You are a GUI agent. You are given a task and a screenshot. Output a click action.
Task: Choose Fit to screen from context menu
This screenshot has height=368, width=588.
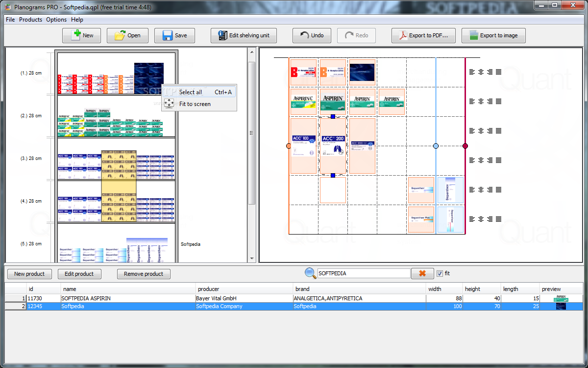(199, 104)
